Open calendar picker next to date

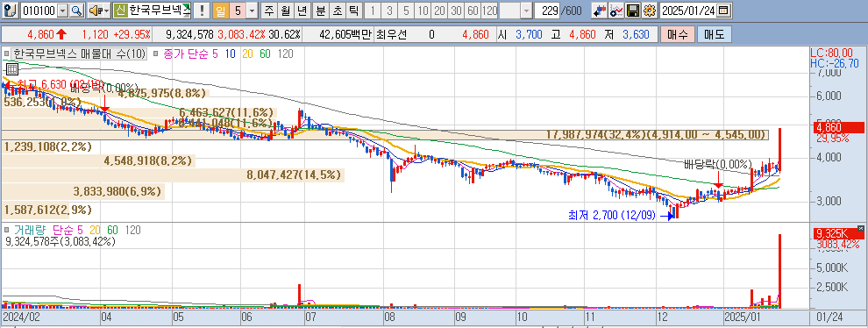[x=723, y=10]
